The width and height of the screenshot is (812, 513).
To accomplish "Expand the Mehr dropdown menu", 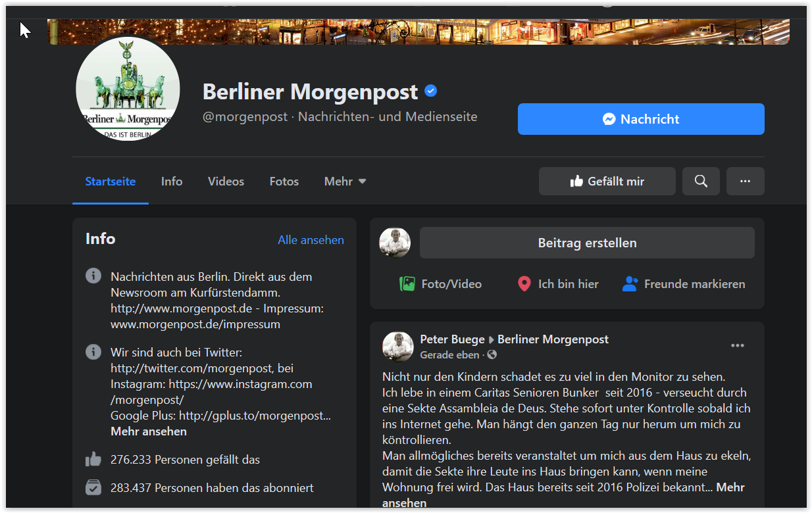I will (345, 182).
